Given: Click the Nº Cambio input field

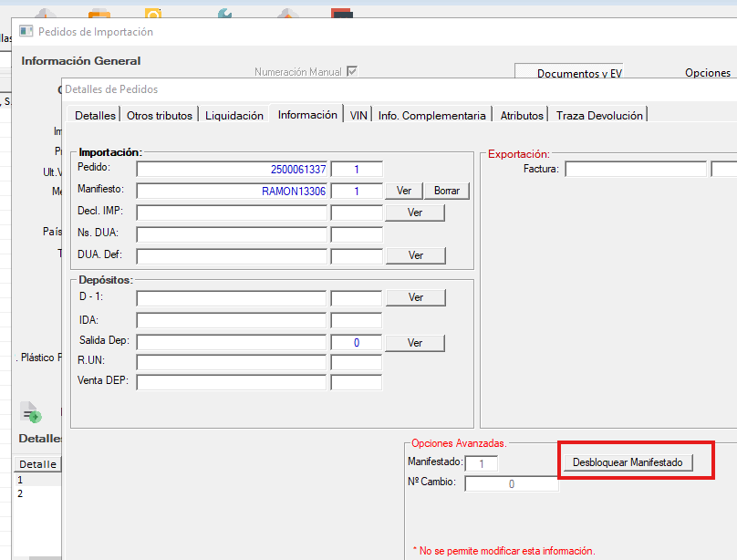Looking at the screenshot, I should coord(511,484).
